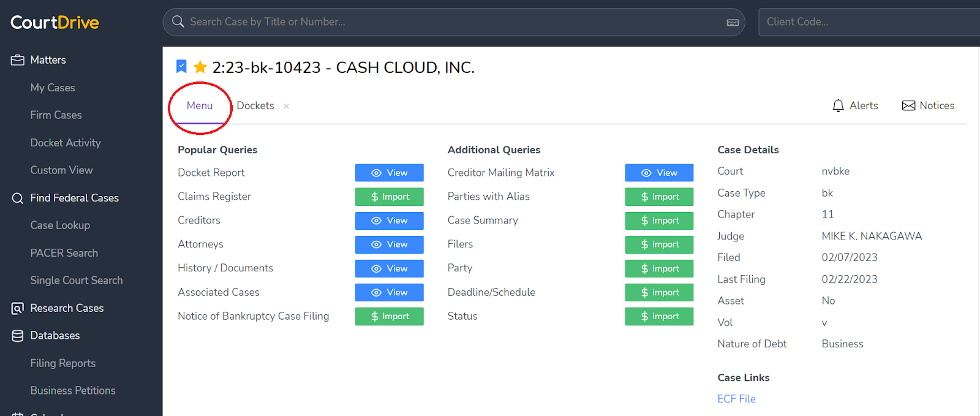Screen dimensions: 980x416
Task: Import the Case Summary
Action: tap(659, 221)
